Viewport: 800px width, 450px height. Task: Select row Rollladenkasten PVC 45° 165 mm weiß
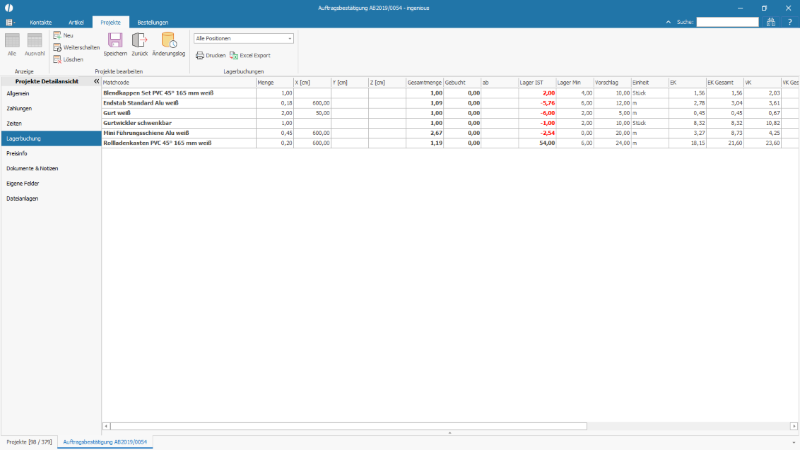[x=450, y=143]
